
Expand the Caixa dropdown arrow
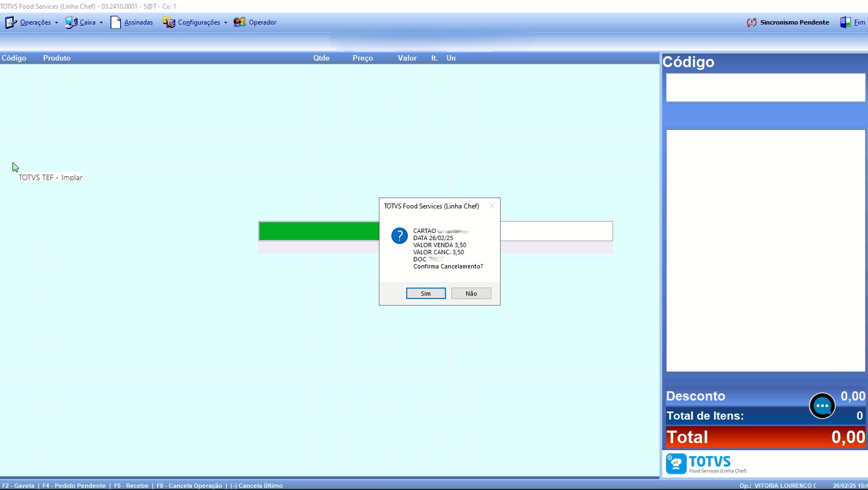[101, 23]
